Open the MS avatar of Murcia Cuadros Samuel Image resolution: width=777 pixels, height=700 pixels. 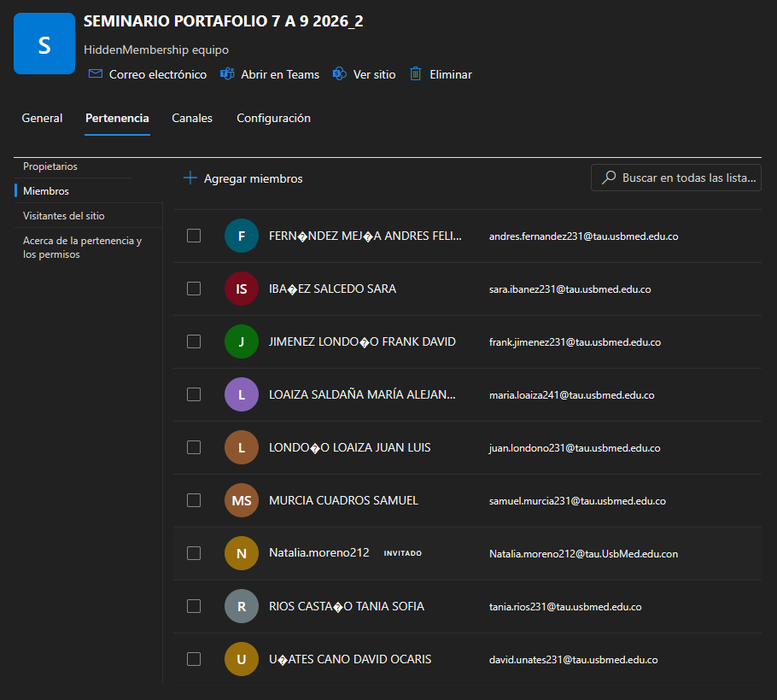[x=242, y=500]
